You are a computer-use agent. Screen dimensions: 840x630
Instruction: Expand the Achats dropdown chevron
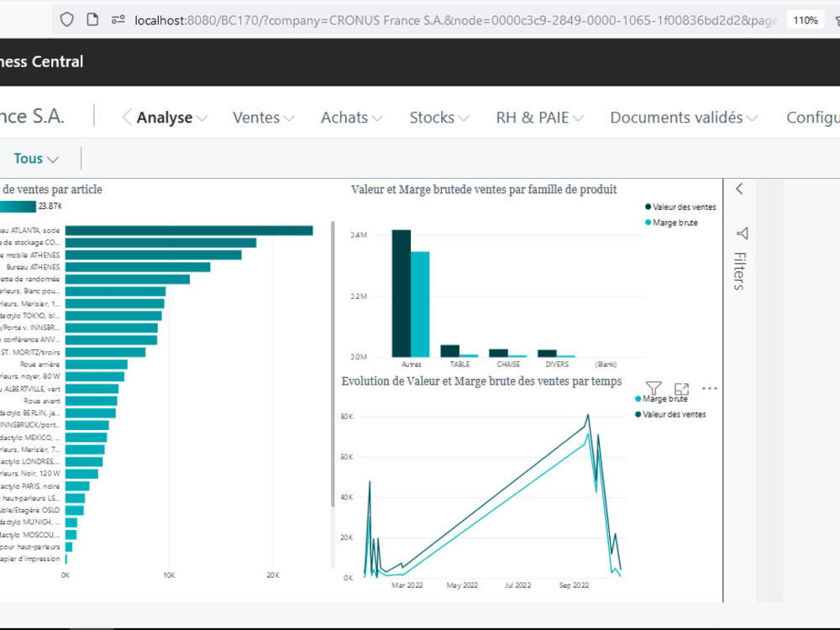(377, 118)
